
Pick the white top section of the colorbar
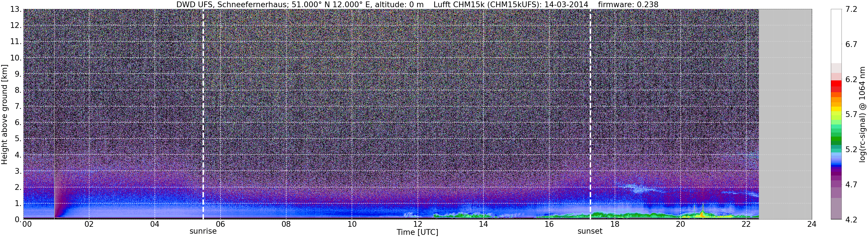click(x=836, y=36)
